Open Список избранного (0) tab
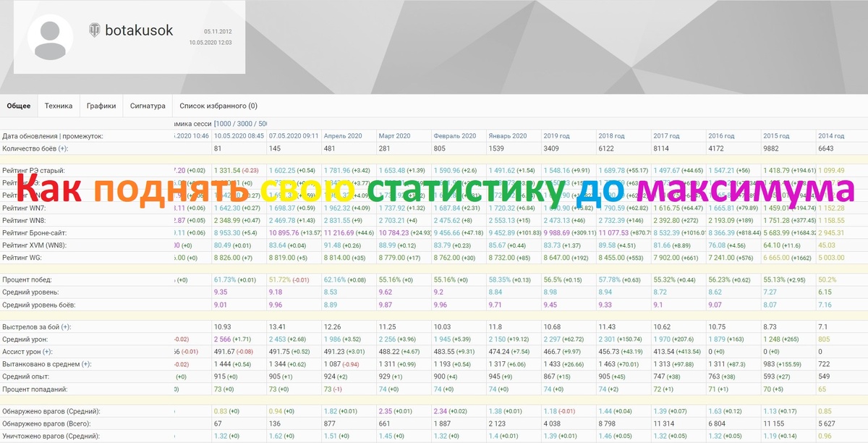Screen dimensions: 868x443 point(218,106)
